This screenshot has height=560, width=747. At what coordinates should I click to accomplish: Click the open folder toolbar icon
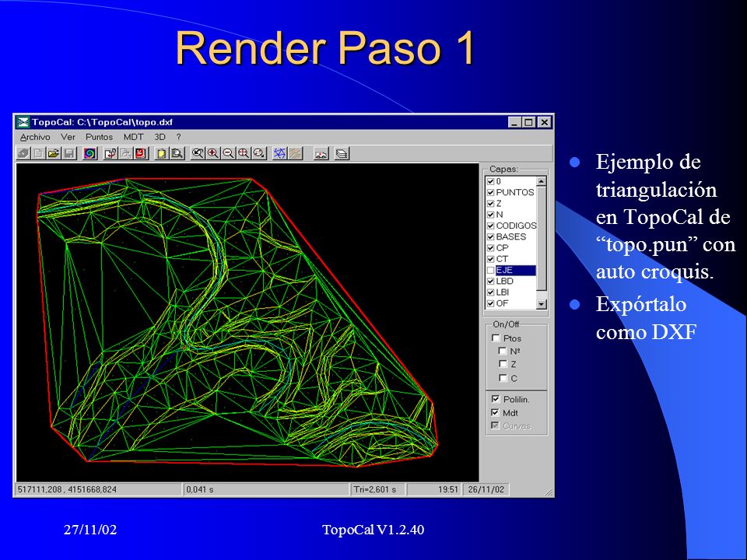click(54, 153)
